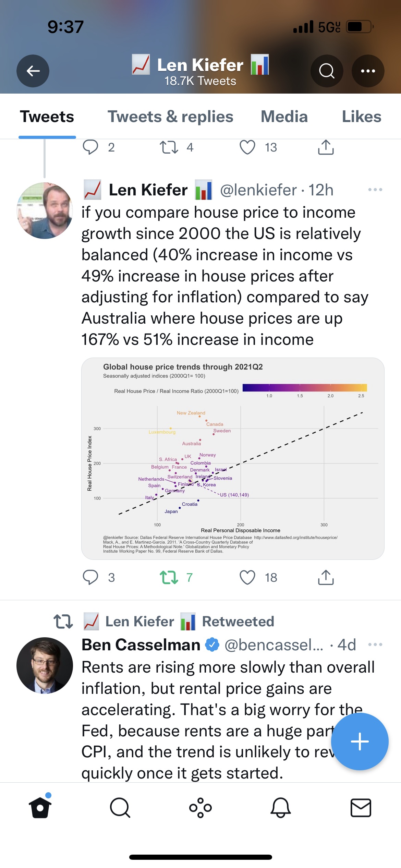Open the global house price chart image

pyautogui.click(x=233, y=458)
